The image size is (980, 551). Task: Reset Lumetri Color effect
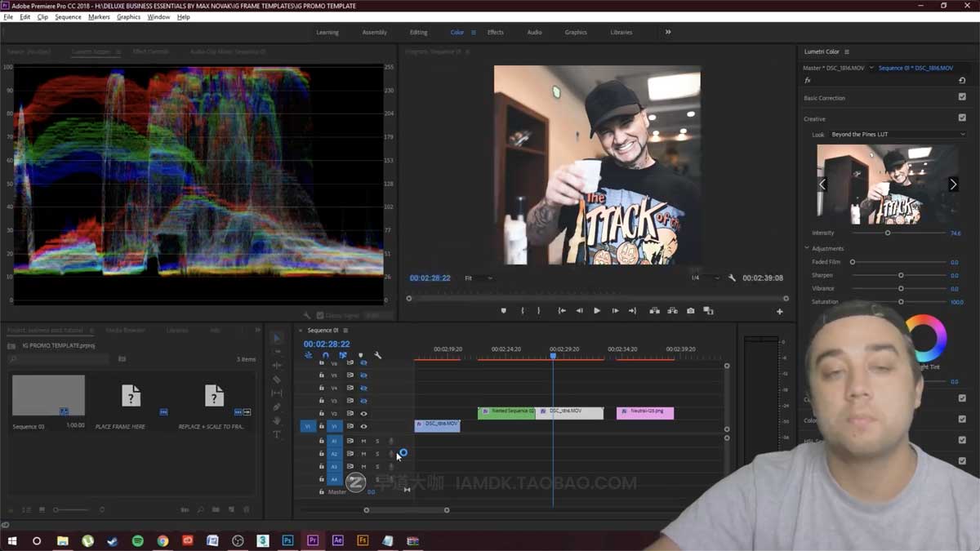pos(962,81)
